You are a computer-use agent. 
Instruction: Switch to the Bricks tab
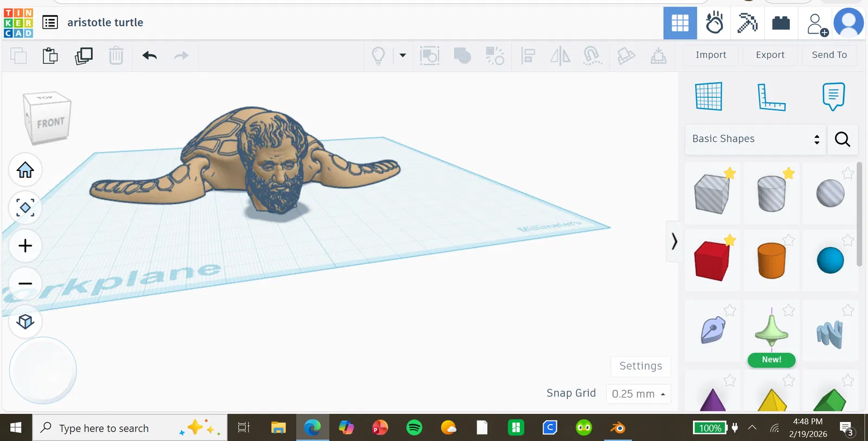781,23
